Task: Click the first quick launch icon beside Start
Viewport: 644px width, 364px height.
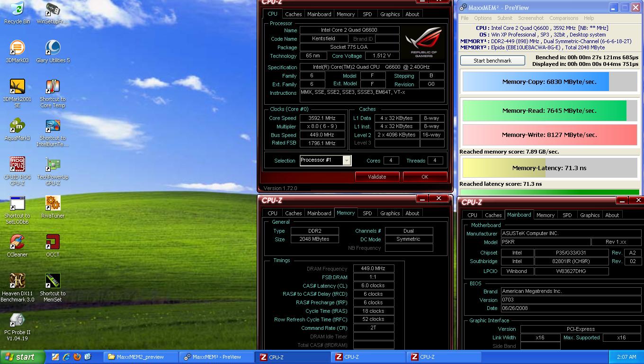Action: (55, 357)
